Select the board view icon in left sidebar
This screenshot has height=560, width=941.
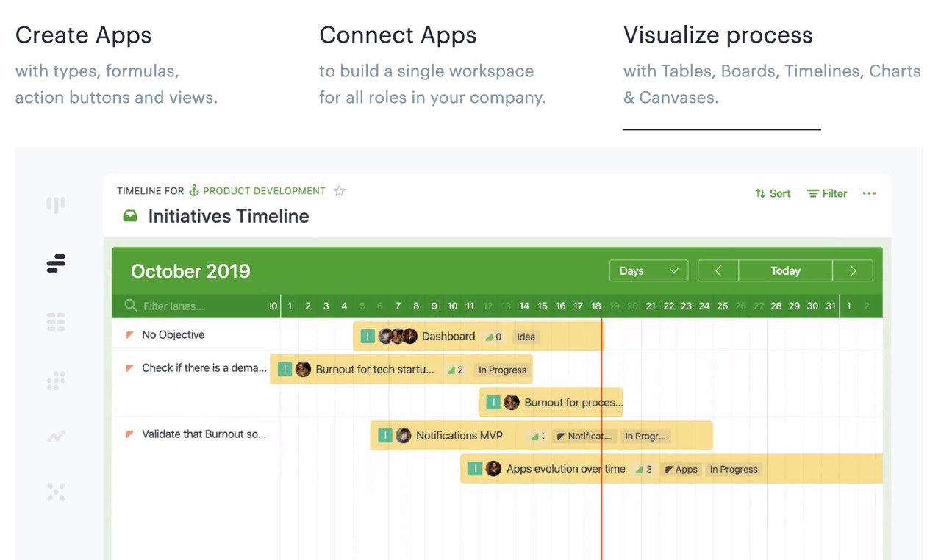click(x=56, y=205)
